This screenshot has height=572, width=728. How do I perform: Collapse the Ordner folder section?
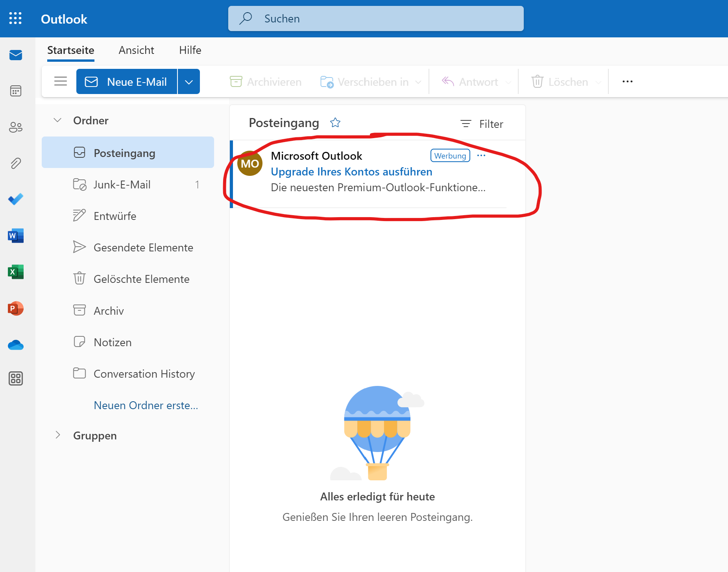pyautogui.click(x=57, y=120)
